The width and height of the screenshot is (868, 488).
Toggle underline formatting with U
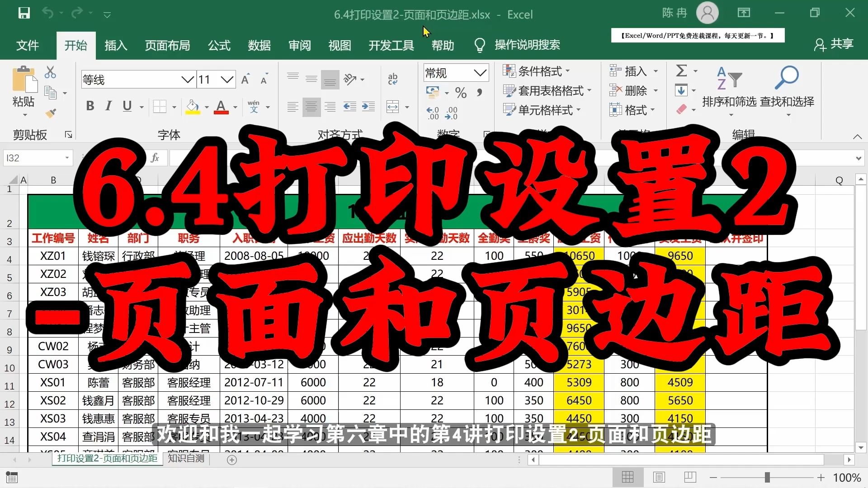[127, 106]
